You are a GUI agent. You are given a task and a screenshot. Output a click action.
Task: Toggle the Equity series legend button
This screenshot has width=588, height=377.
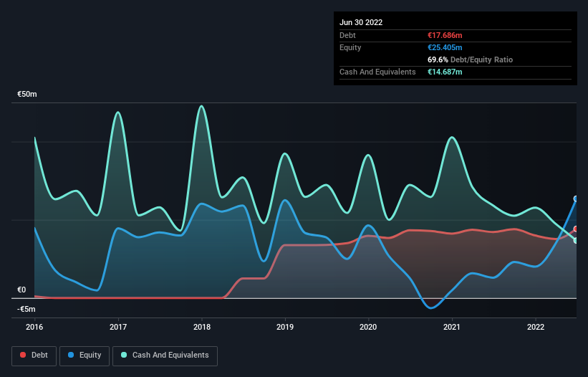tap(85, 355)
